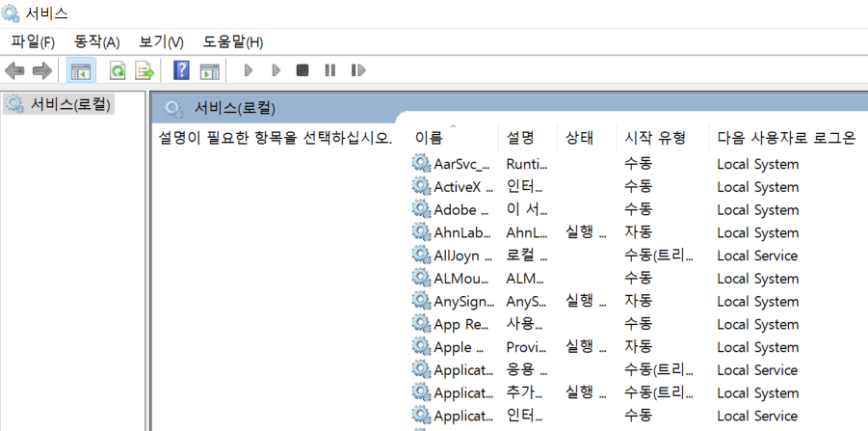Restart the service with the restart icon

(358, 70)
